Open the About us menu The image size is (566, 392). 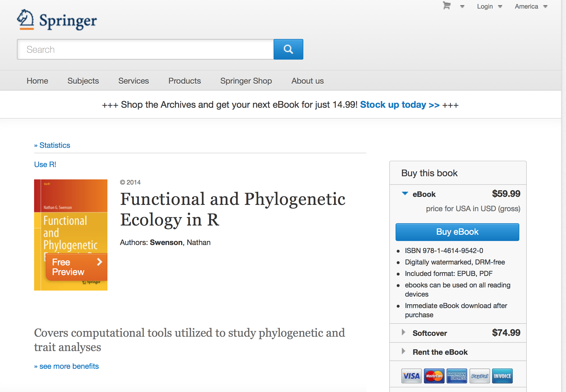[308, 81]
